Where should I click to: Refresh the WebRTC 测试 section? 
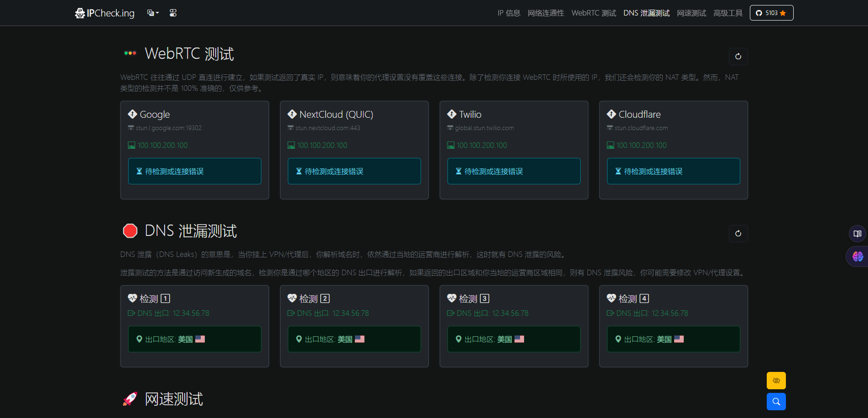738,57
